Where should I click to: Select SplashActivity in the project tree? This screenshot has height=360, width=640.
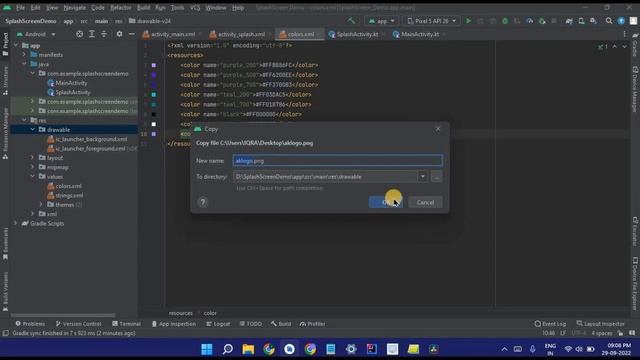pyautogui.click(x=73, y=92)
